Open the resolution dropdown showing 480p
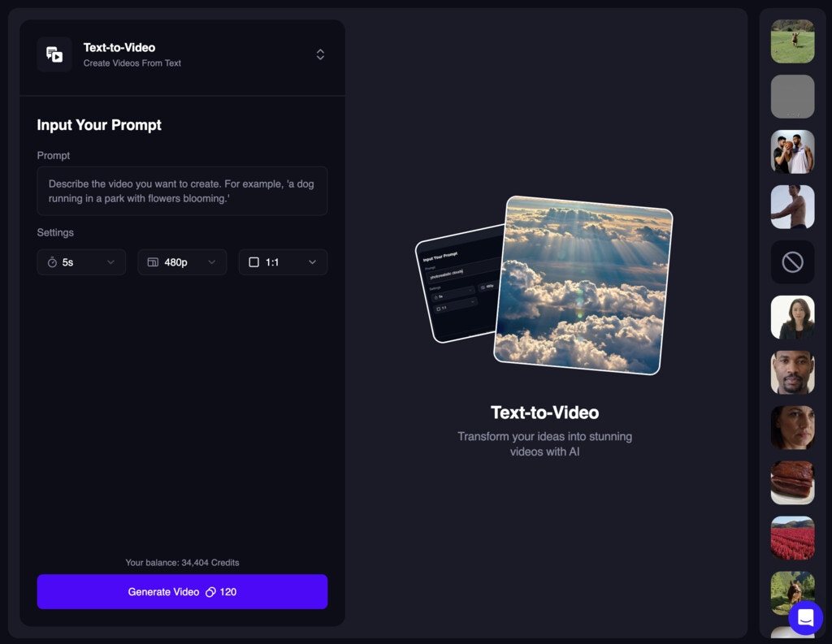 182,261
